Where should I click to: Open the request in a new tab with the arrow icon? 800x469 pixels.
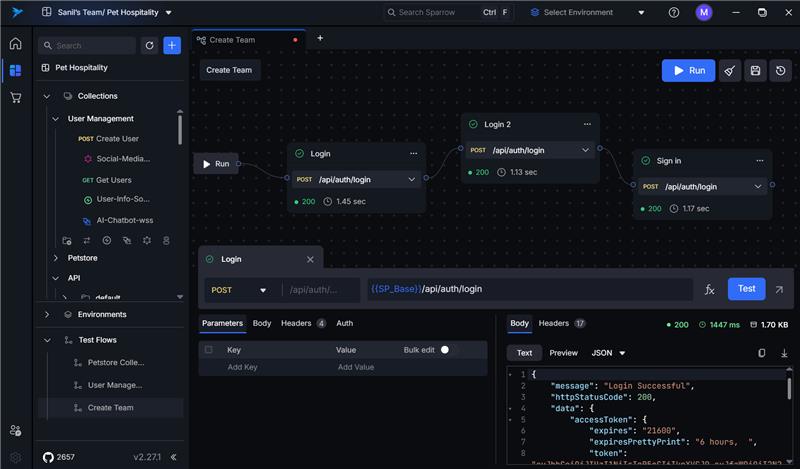(779, 289)
